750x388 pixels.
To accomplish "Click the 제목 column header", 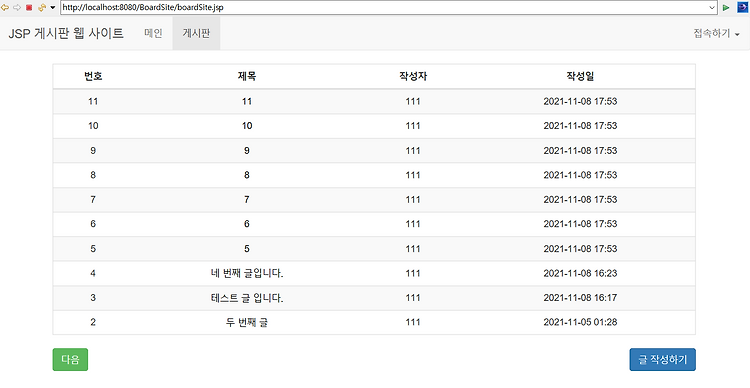I will [x=247, y=76].
